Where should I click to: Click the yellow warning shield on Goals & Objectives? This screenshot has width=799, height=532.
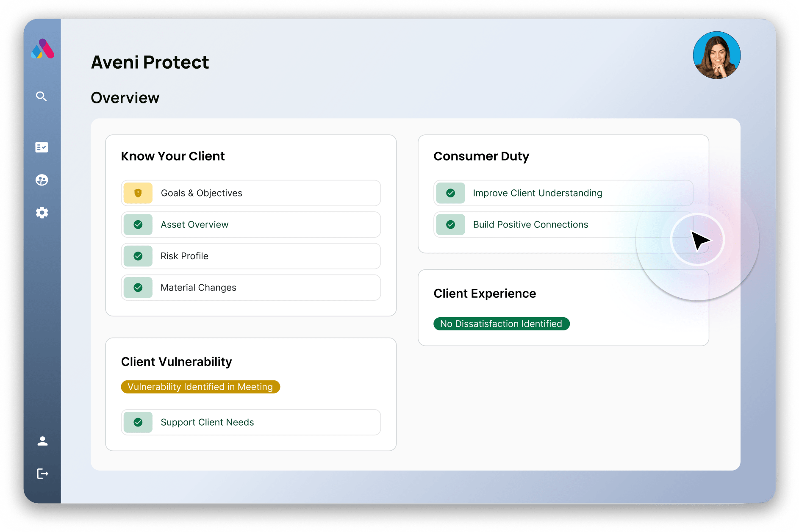pos(138,193)
